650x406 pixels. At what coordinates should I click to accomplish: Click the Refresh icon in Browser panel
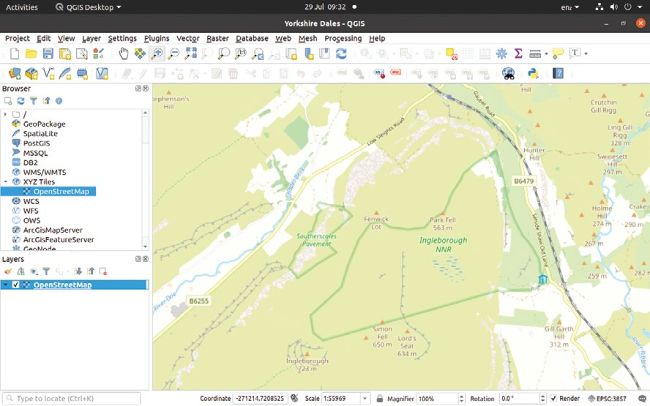click(20, 101)
